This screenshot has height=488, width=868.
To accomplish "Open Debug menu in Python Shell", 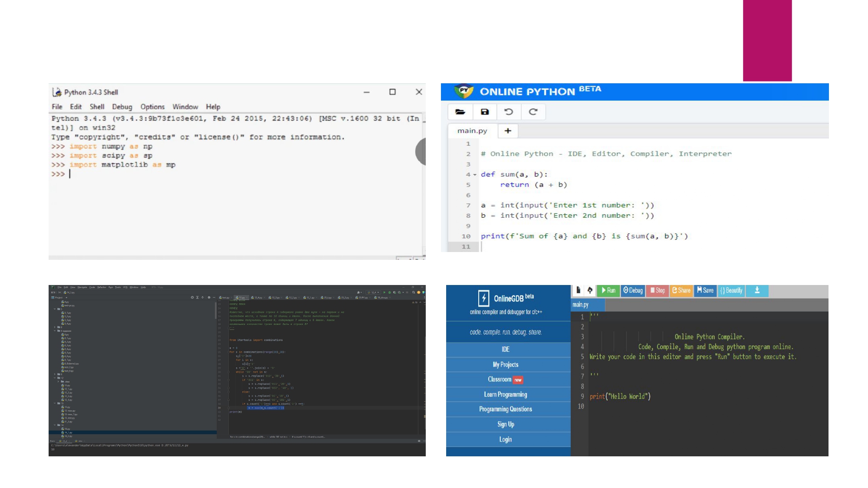I will pos(122,107).
